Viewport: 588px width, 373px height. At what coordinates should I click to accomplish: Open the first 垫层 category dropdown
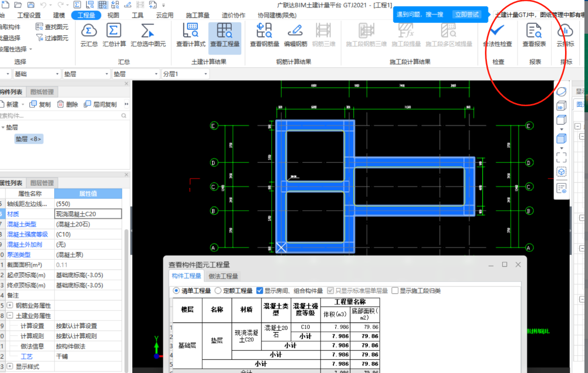[x=86, y=74]
